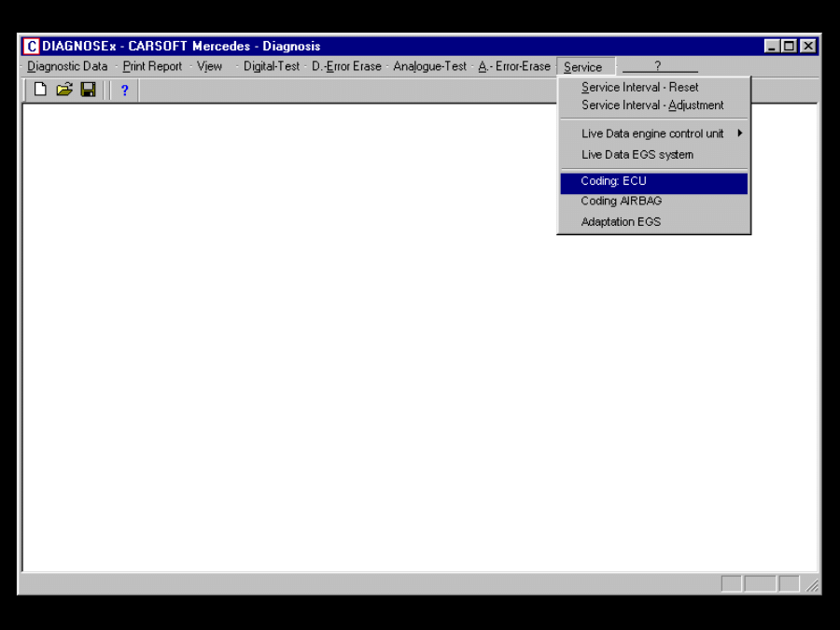Open the View menu
The image size is (840, 630).
[x=209, y=66]
